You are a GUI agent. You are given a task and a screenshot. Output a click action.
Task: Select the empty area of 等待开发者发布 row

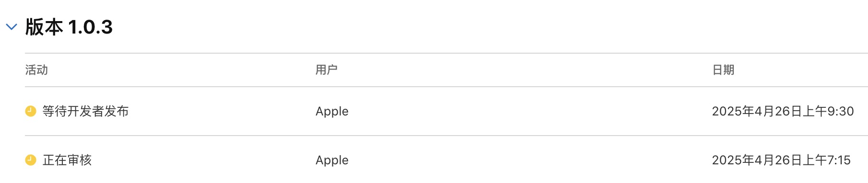[x=528, y=111]
